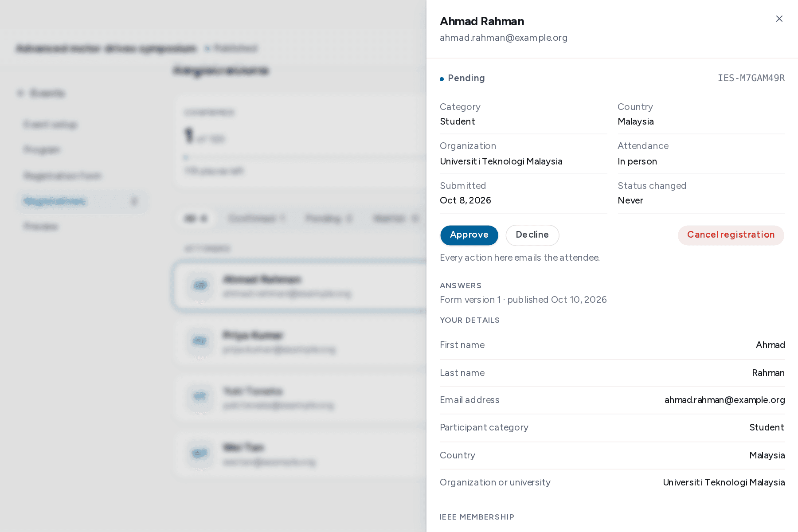Viewport: 798px width, 532px height.
Task: Click the Ahmad Rahman panel title
Action: (x=482, y=21)
